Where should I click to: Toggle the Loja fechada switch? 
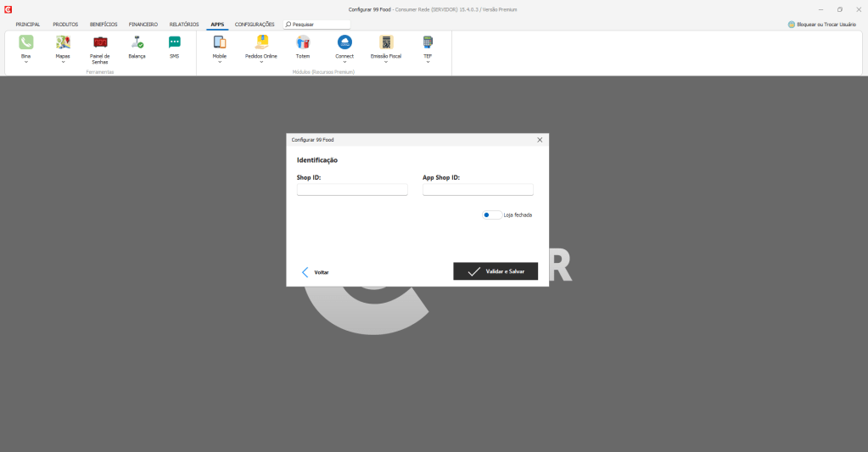coord(491,215)
